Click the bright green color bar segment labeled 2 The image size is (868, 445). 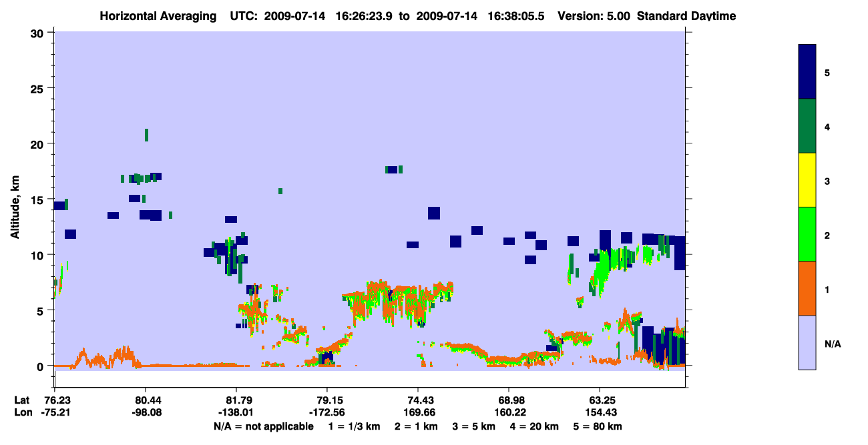807,234
